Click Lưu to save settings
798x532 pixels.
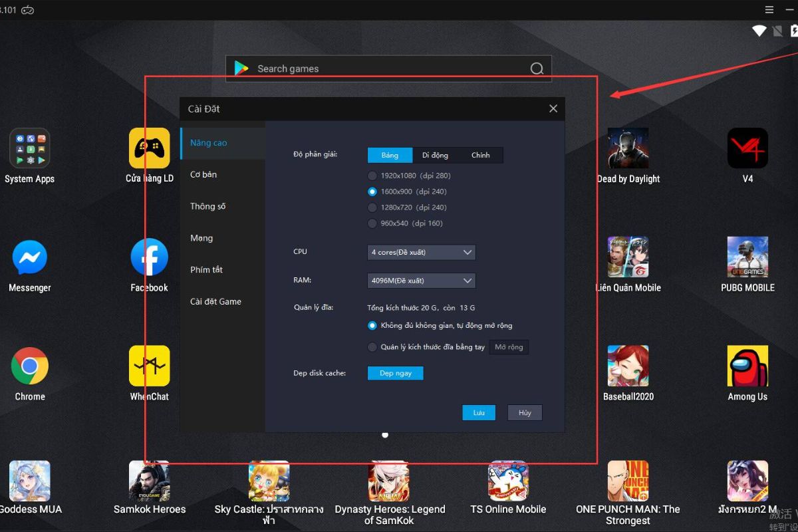click(x=479, y=413)
